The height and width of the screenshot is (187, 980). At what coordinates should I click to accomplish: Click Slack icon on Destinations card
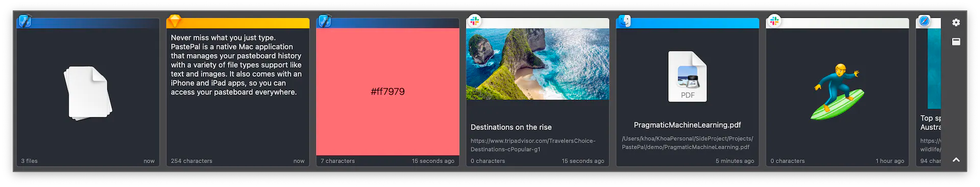(475, 21)
